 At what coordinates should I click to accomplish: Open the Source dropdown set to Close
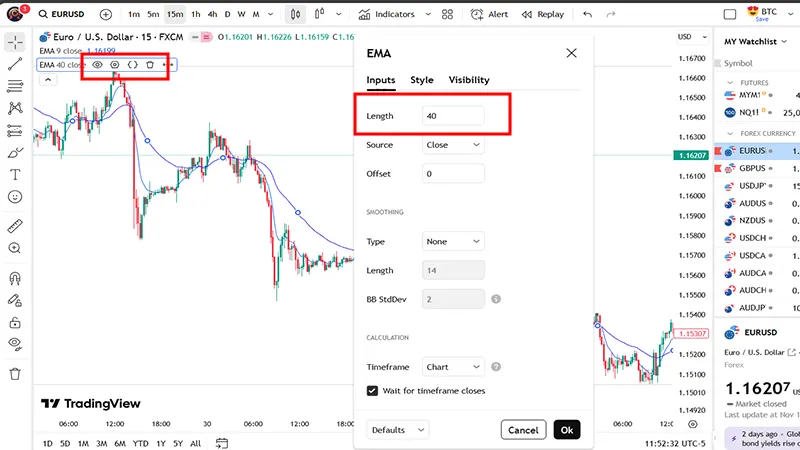pyautogui.click(x=453, y=145)
